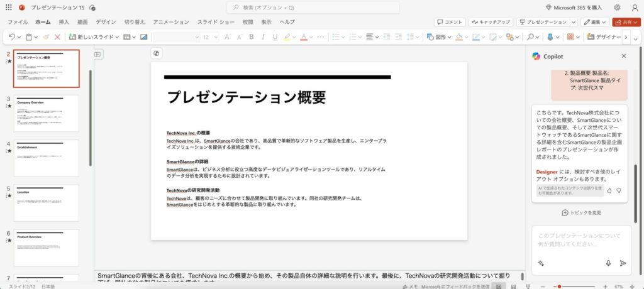Open the settings gear icon

pos(618,8)
